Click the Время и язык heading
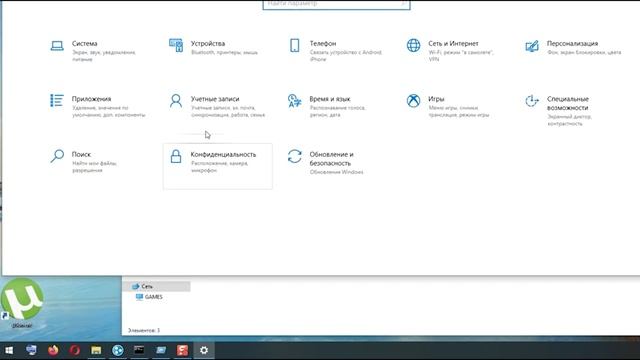This screenshot has height=360, width=640. click(330, 99)
